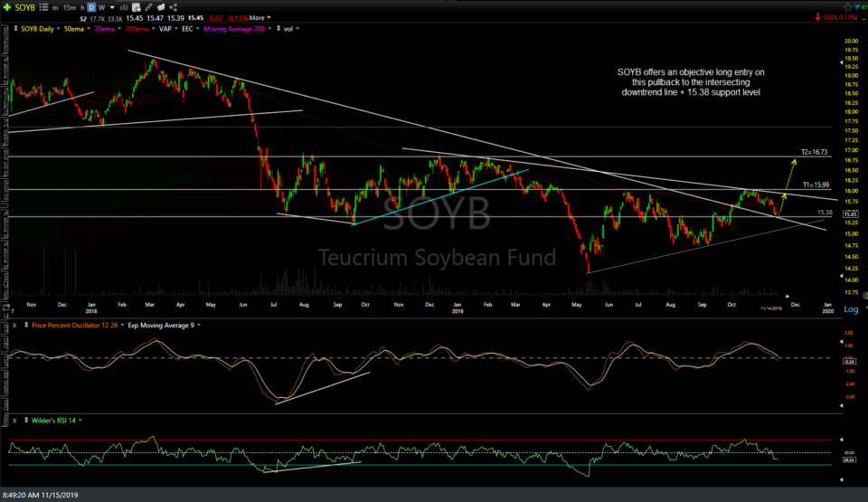Open the chart template calendar icon
This screenshot has width=868, height=502.
click(x=137, y=8)
